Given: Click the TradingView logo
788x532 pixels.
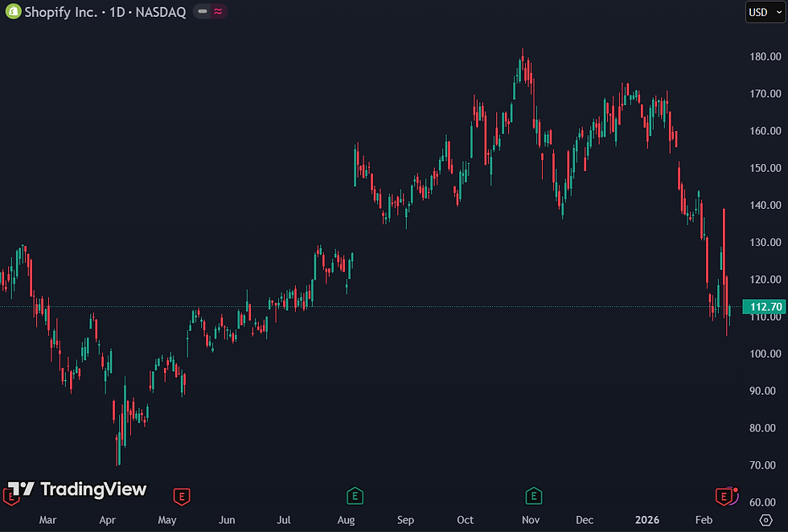Looking at the screenshot, I should coord(78,489).
